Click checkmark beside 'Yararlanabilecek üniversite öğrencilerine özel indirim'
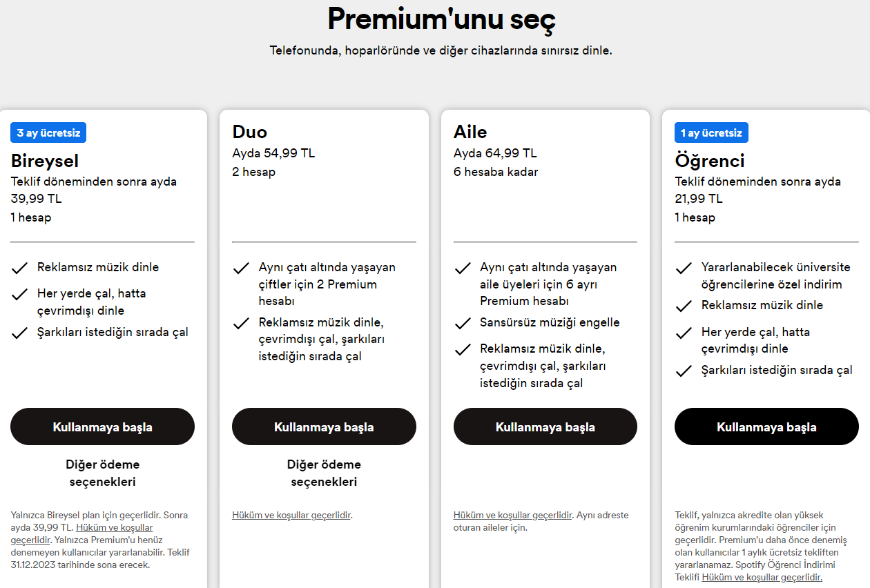Image resolution: width=870 pixels, height=588 pixels. pyautogui.click(x=684, y=268)
